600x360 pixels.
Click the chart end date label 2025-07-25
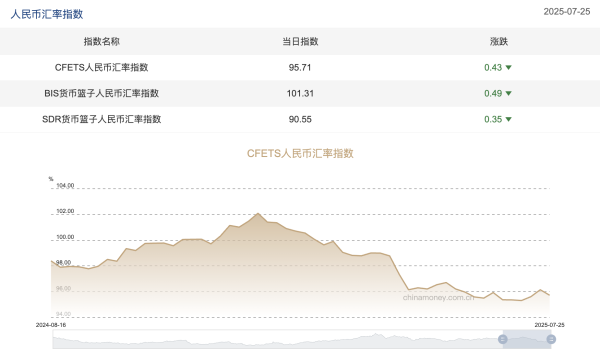[x=549, y=325]
